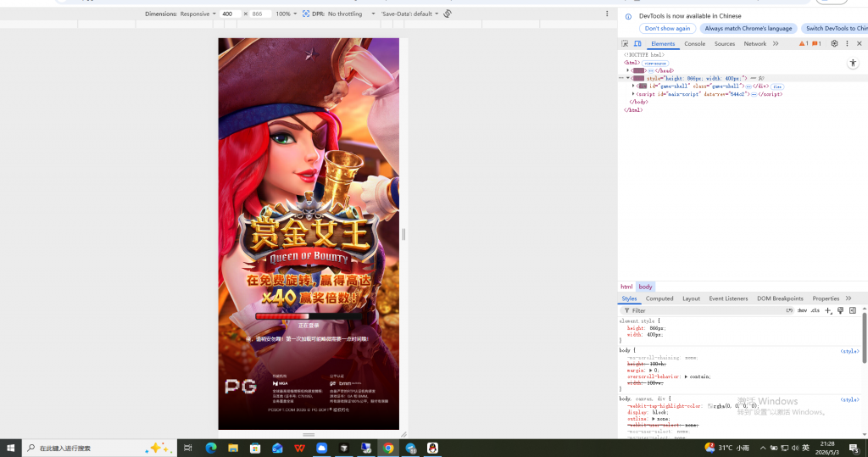Select body in the breadcrumb

point(645,287)
